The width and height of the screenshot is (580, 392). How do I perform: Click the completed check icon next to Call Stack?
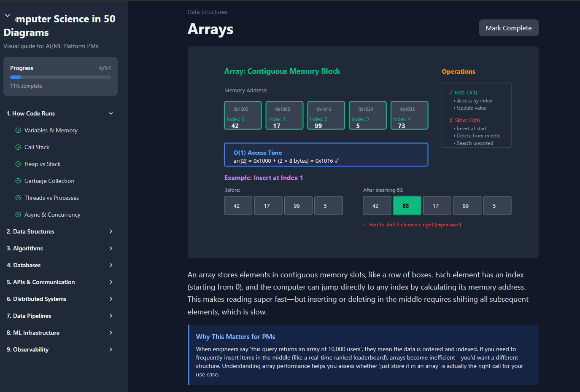18,147
